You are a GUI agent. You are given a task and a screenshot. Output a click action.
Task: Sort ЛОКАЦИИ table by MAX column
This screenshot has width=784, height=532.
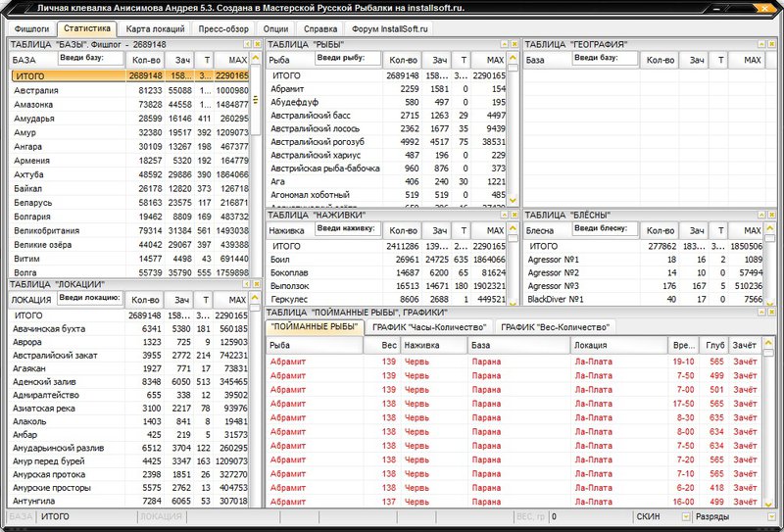tap(231, 300)
